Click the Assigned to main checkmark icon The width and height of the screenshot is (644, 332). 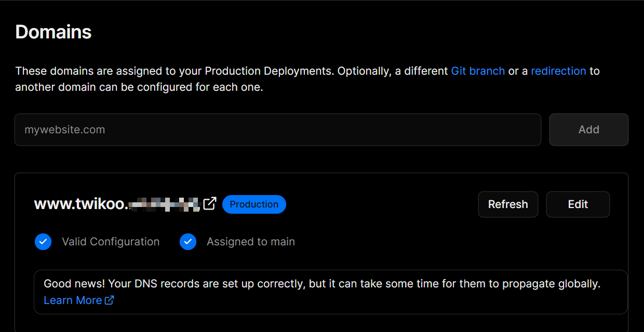coord(188,242)
